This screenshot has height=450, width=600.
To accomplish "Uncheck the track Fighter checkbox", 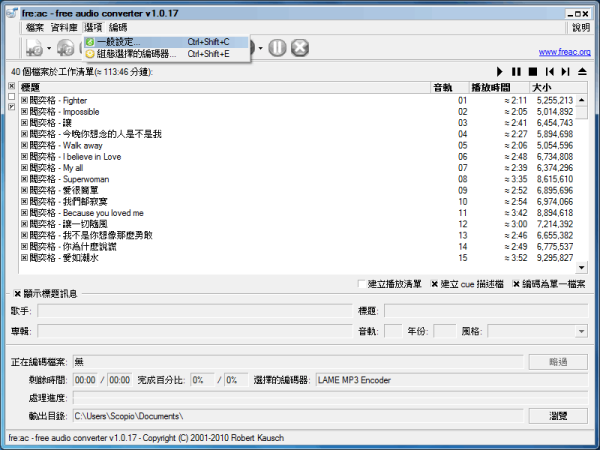I will click(x=24, y=100).
